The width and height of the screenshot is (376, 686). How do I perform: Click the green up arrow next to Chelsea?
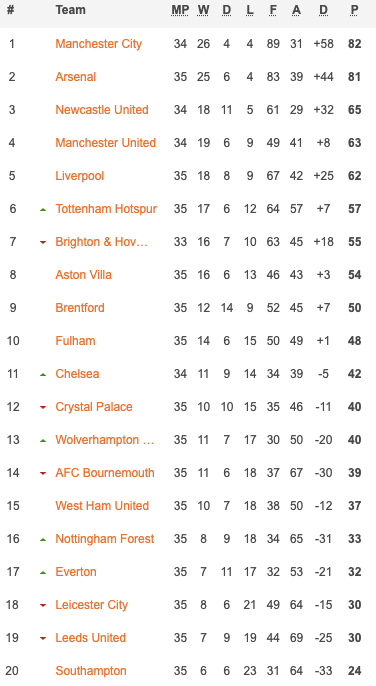[x=43, y=375]
